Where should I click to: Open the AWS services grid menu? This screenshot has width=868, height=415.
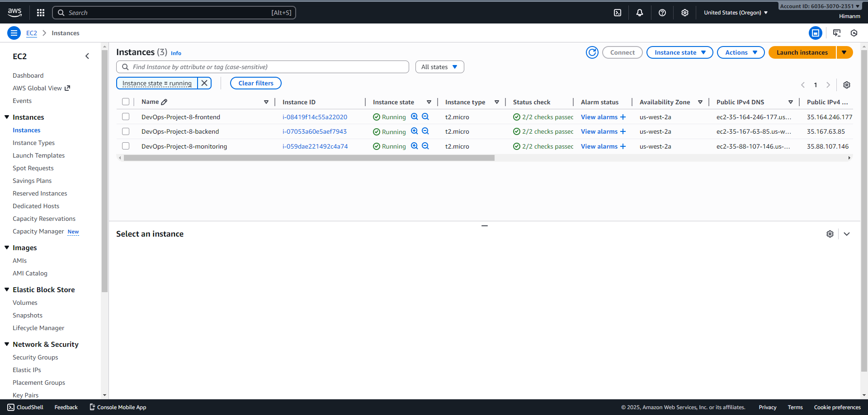[x=40, y=12]
